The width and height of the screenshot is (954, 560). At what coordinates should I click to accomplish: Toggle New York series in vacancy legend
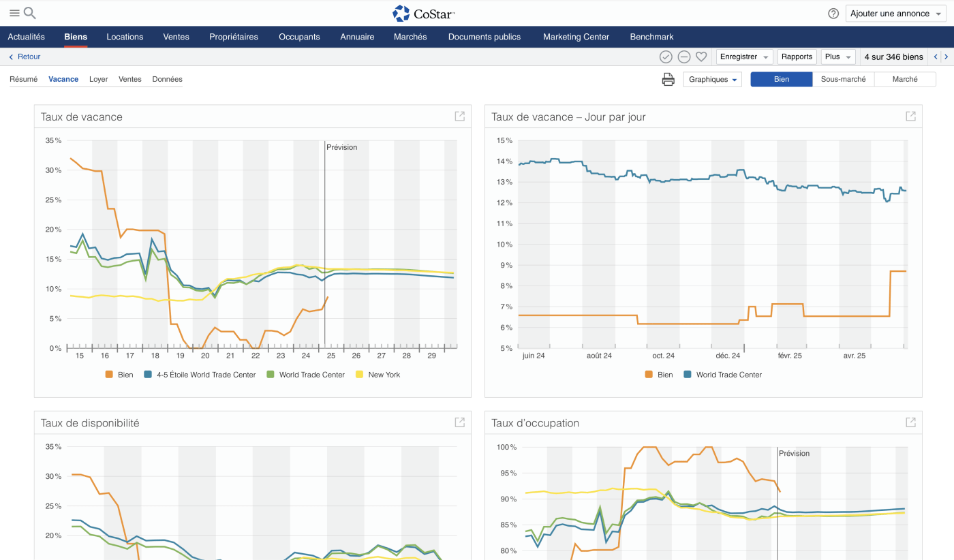[x=384, y=375]
